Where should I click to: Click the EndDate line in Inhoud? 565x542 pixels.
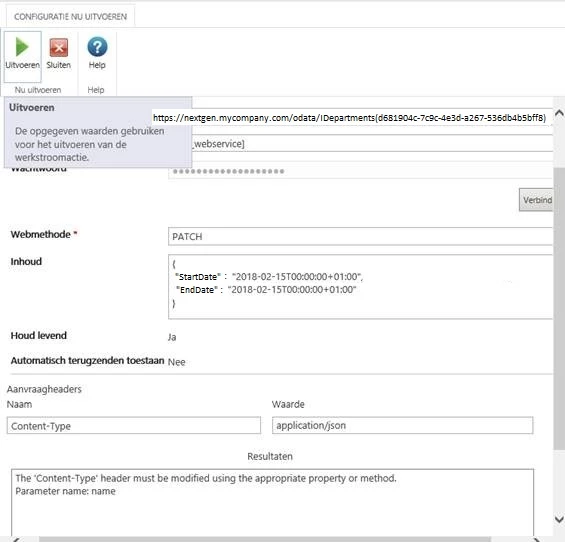(266, 290)
